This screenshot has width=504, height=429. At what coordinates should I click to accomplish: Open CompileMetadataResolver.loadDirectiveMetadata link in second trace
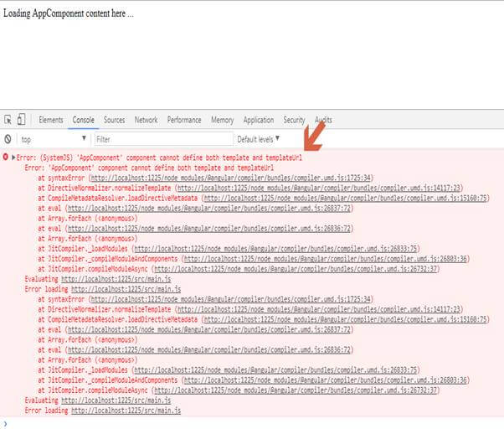click(x=346, y=319)
